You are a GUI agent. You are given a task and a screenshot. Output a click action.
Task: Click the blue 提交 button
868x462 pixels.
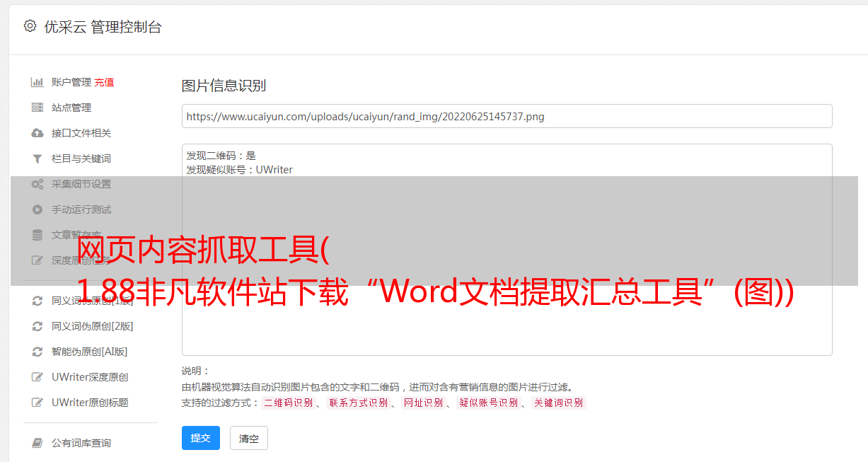pyautogui.click(x=201, y=438)
